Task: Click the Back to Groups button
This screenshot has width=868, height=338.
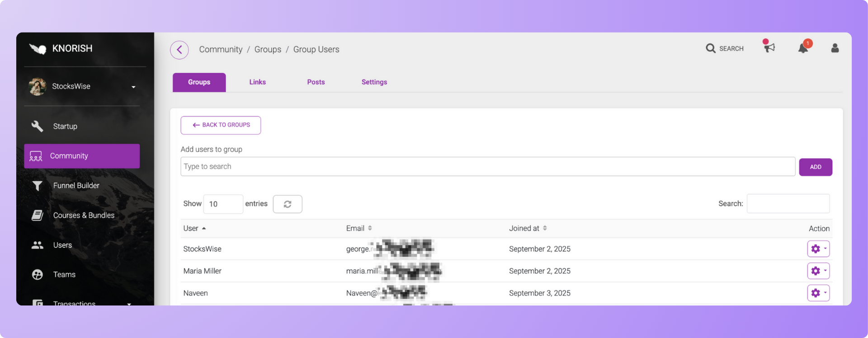Action: tap(221, 125)
